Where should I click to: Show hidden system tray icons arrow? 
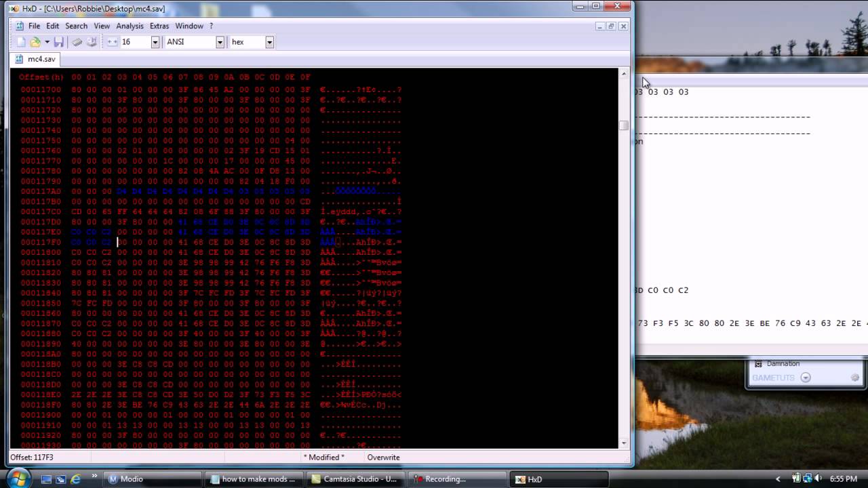point(778,479)
